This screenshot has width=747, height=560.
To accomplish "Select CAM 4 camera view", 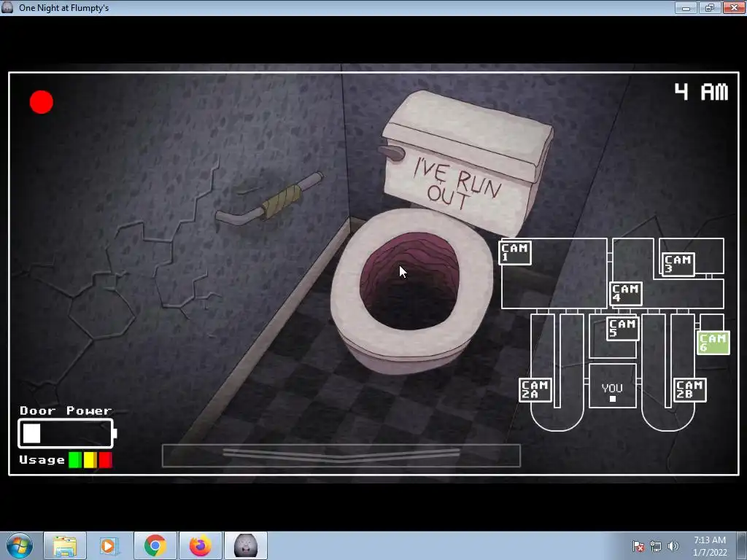I will (x=625, y=293).
